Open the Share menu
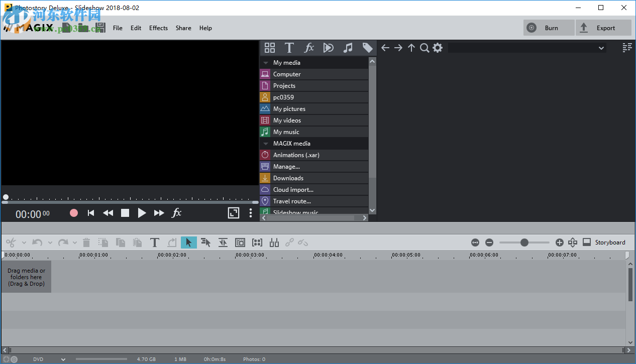 pyautogui.click(x=183, y=28)
